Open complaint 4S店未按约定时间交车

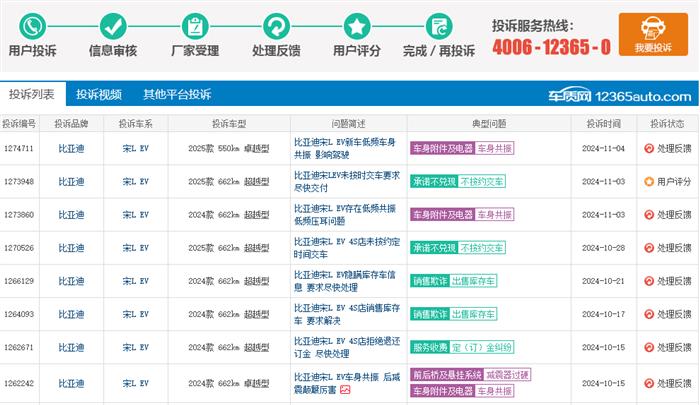click(346, 248)
